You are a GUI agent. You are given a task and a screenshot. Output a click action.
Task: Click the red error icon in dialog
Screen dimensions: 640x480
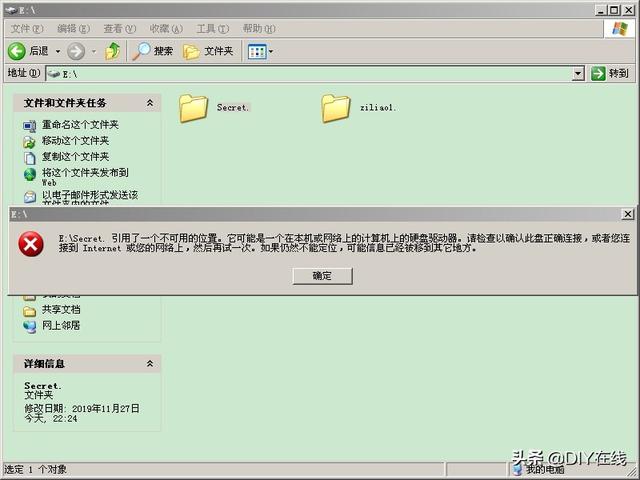coord(31,244)
